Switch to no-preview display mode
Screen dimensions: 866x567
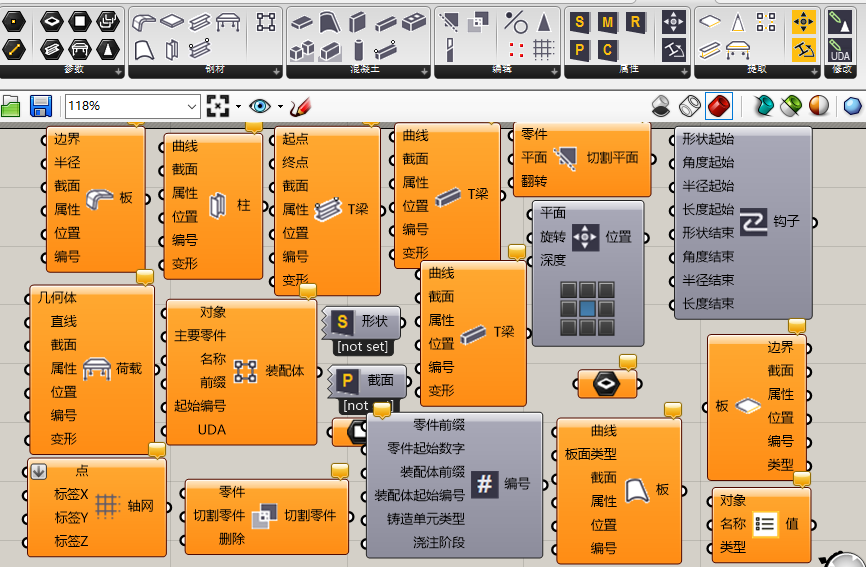pyautogui.click(x=661, y=106)
